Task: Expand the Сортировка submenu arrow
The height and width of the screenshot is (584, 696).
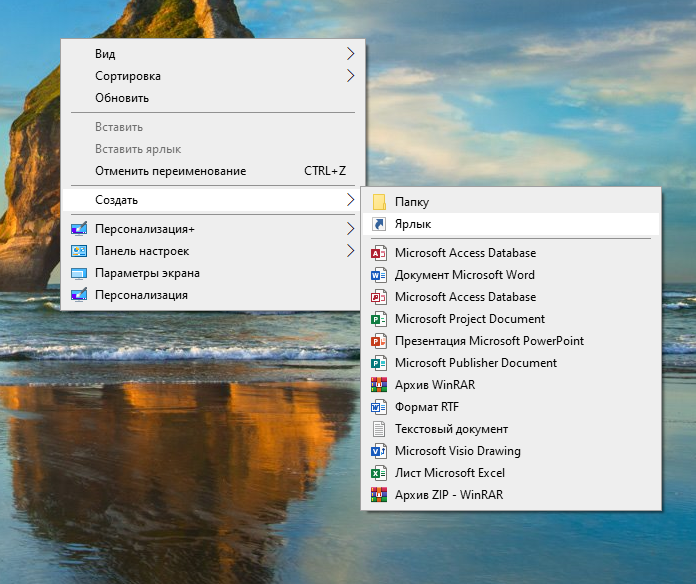Action: [x=350, y=76]
